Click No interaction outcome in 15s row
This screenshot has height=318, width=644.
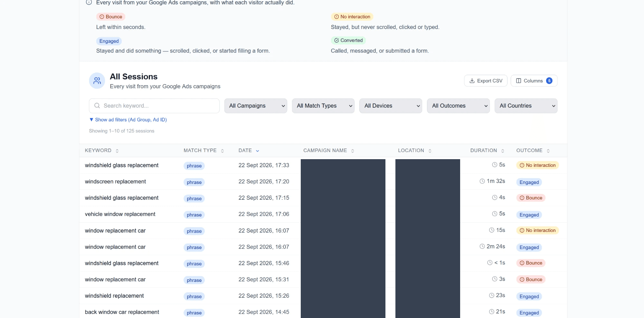pyautogui.click(x=538, y=230)
